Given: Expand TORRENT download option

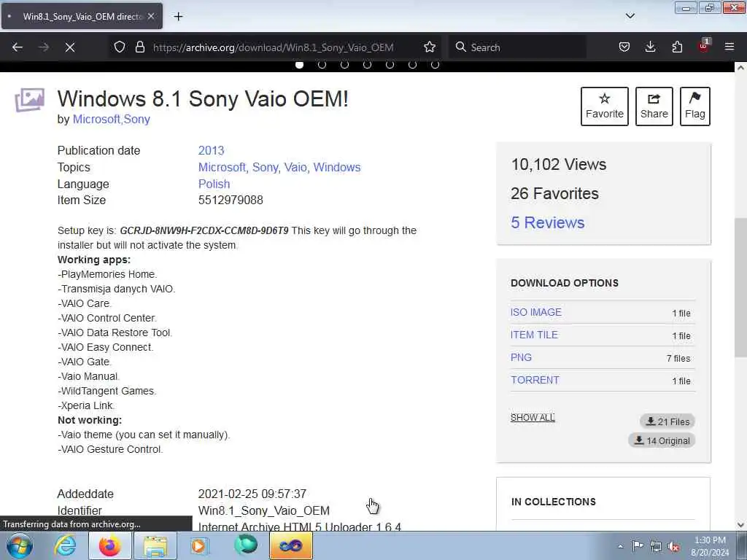Looking at the screenshot, I should 535,380.
